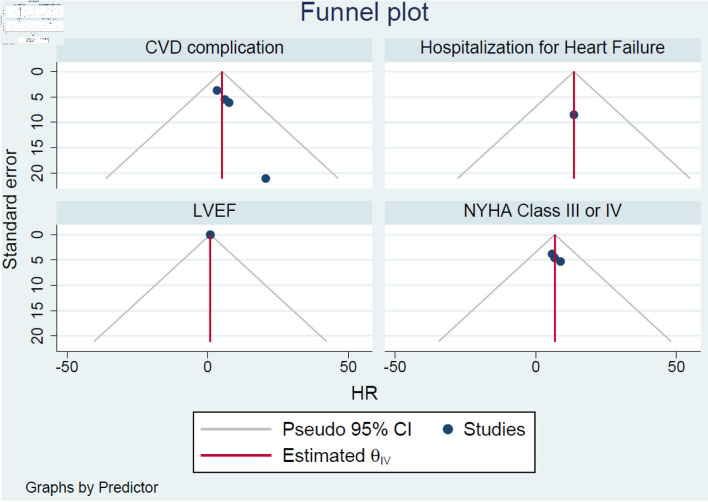Click the study dot in the LVEF panel
The height and width of the screenshot is (502, 708).
pyautogui.click(x=210, y=235)
